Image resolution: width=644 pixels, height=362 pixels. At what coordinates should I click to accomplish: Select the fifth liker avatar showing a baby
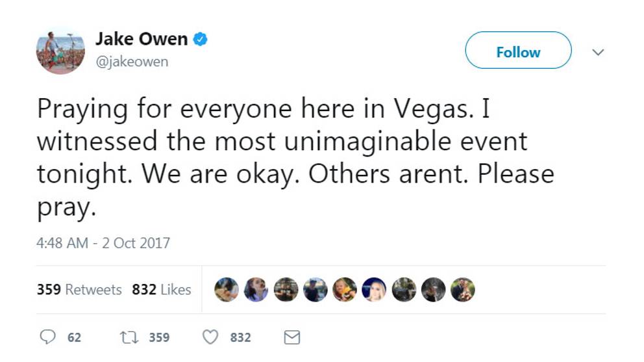(345, 290)
